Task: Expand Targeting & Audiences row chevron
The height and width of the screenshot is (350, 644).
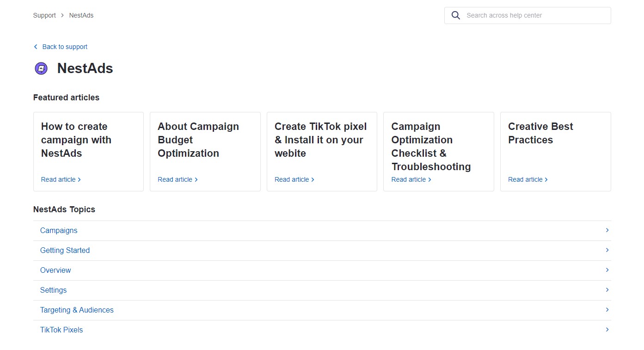Action: pos(607,310)
